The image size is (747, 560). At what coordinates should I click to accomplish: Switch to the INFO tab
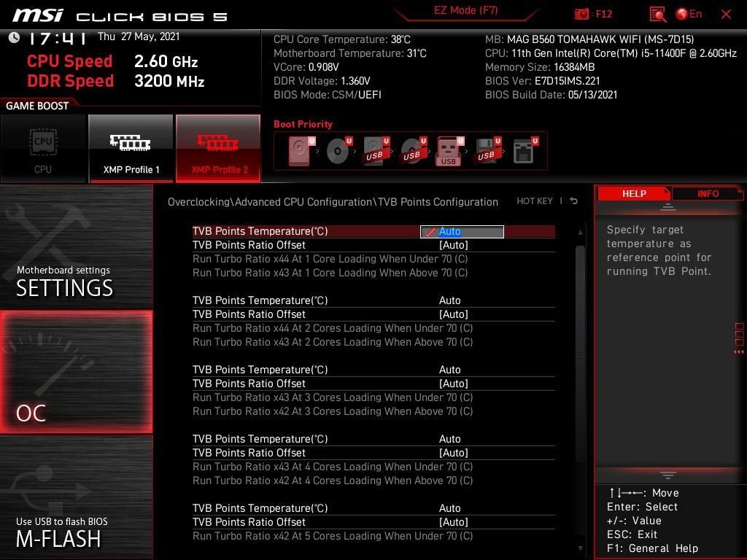708,194
